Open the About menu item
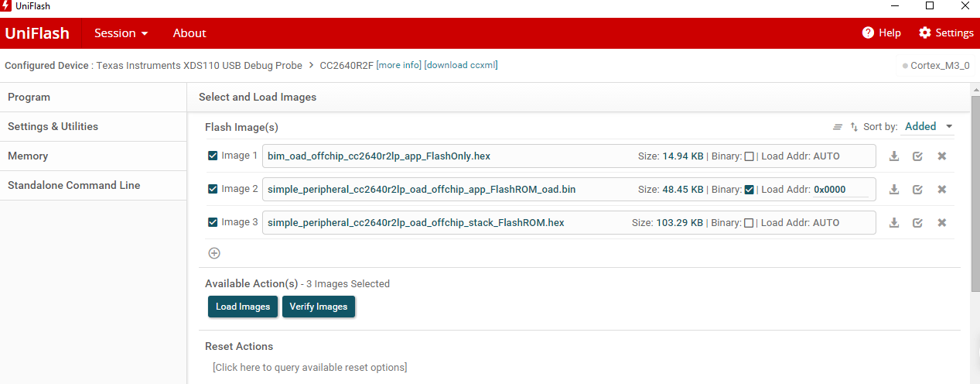The height and width of the screenshot is (384, 980). [190, 33]
